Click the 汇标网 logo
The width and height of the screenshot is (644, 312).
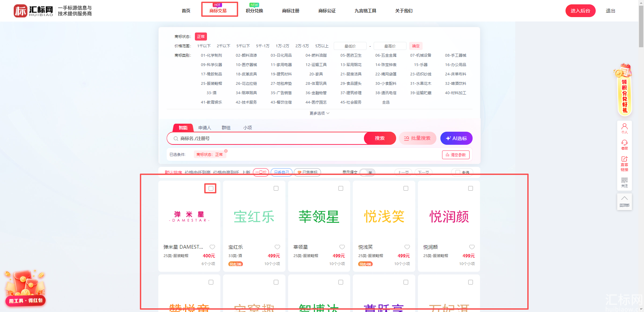pos(33,11)
